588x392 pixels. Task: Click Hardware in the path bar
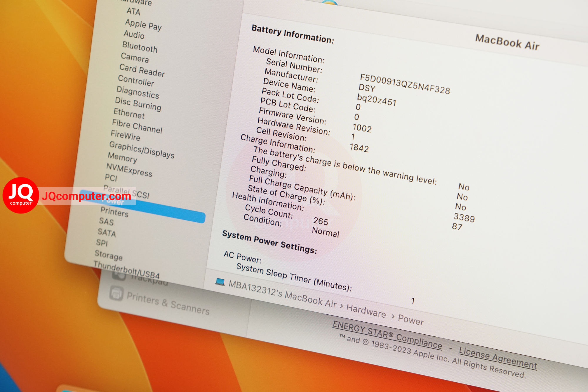[x=366, y=311]
